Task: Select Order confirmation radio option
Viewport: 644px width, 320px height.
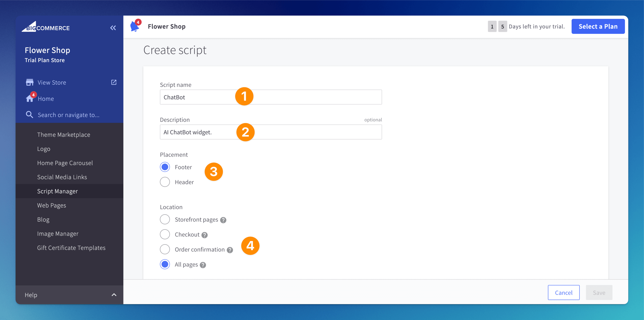Action: pos(165,249)
